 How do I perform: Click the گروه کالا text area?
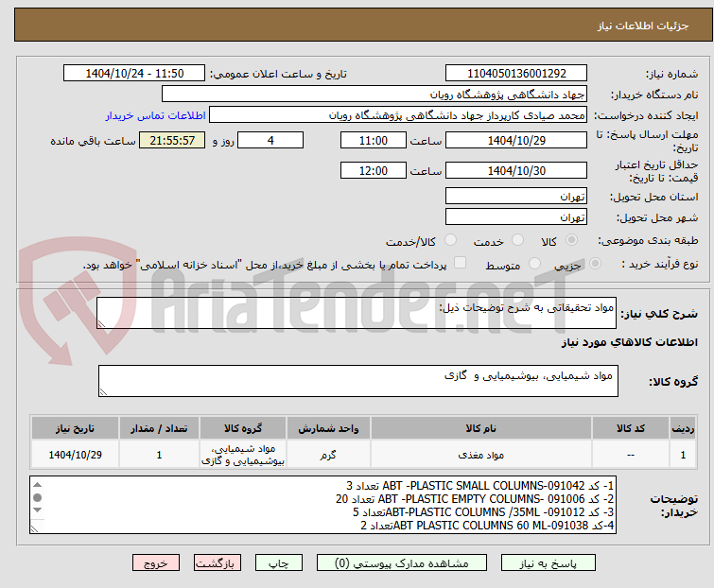click(x=357, y=381)
